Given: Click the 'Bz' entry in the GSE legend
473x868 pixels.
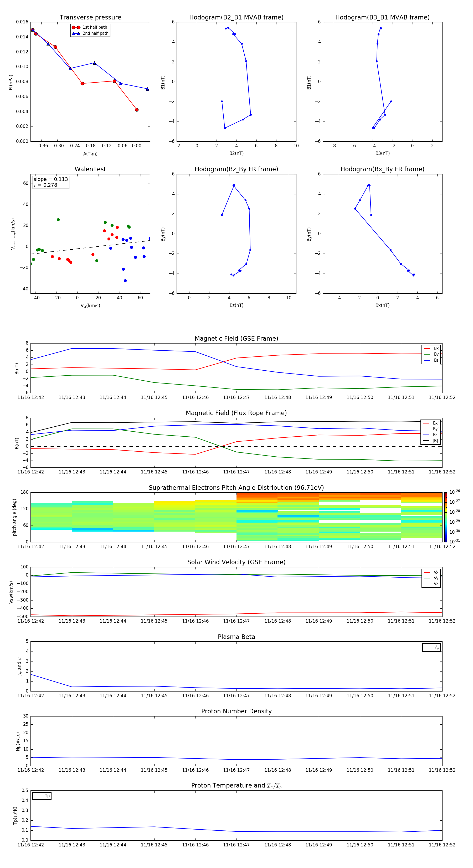Looking at the screenshot, I should (431, 360).
